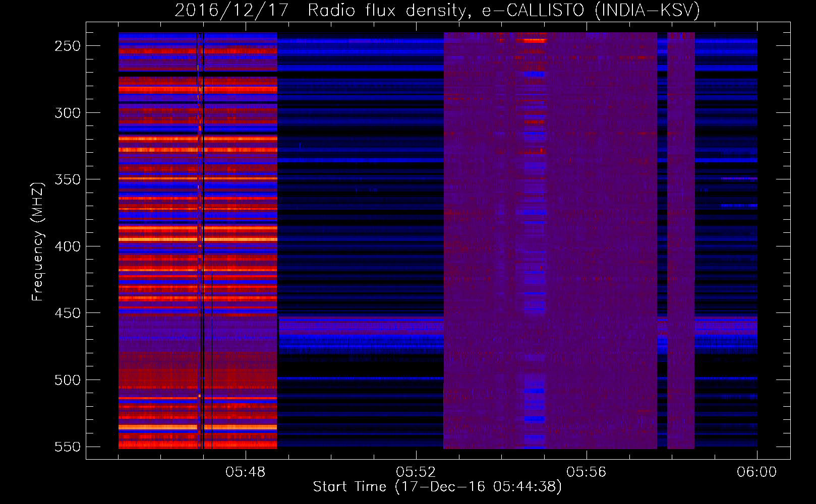Viewport: 816px width, 504px height.
Task: Click the plot title '2016/12/17 Radio flux density'
Action: (x=437, y=11)
